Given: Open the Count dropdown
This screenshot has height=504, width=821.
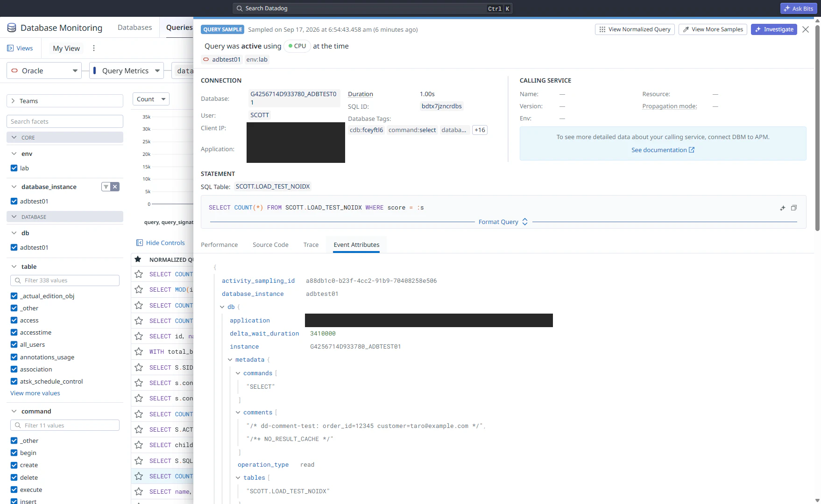Looking at the screenshot, I should 151,99.
